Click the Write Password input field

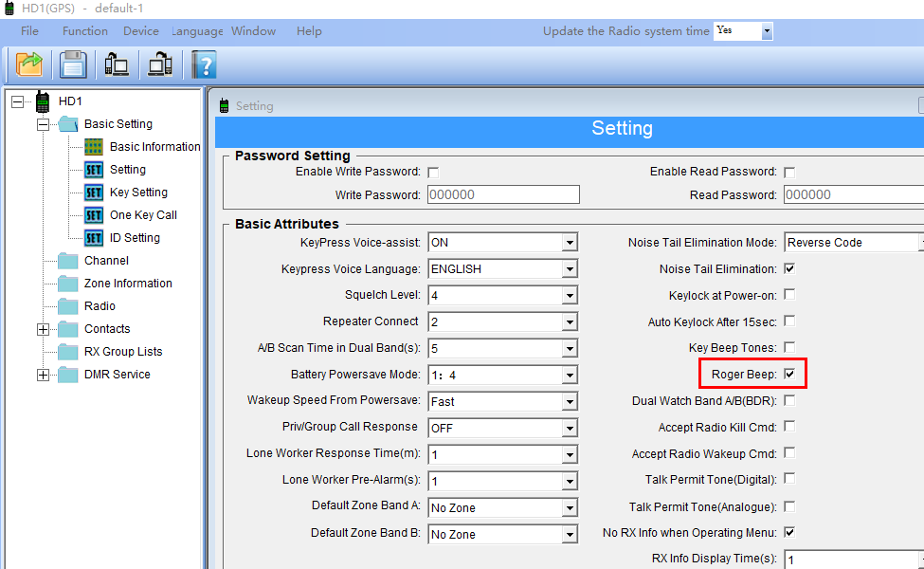click(503, 194)
